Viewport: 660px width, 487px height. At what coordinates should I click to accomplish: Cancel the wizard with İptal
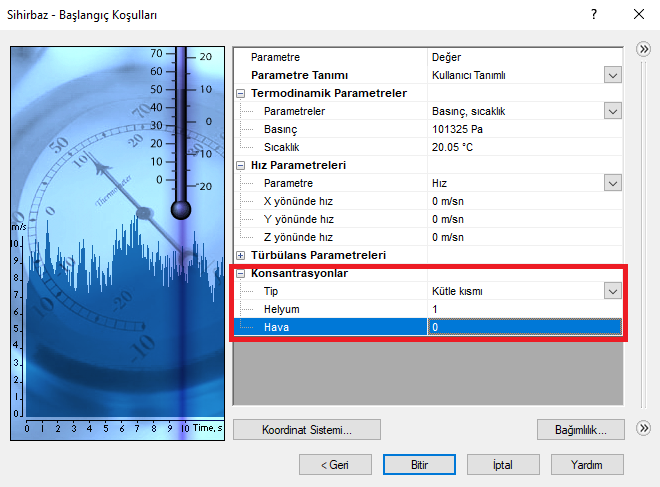point(502,465)
